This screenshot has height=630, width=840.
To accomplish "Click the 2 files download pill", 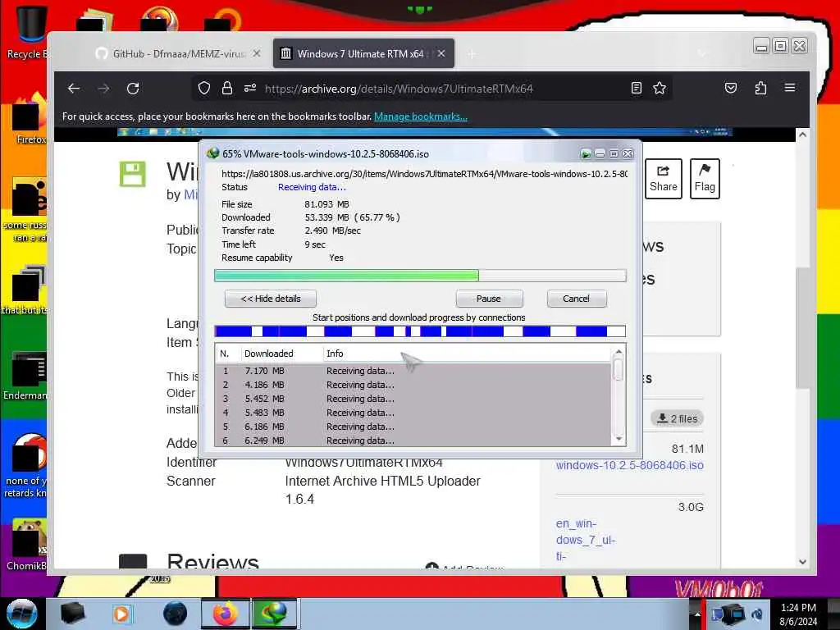I will coord(677,418).
